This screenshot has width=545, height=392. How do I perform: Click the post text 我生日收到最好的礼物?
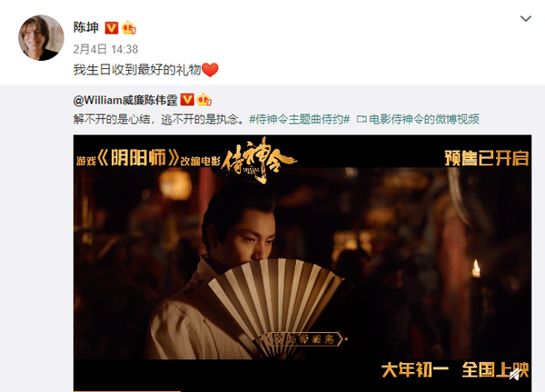(137, 70)
